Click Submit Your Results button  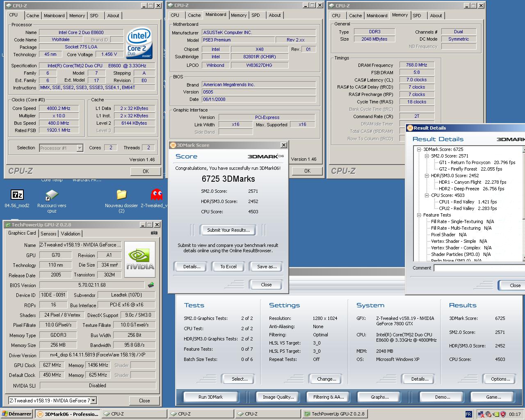[228, 230]
